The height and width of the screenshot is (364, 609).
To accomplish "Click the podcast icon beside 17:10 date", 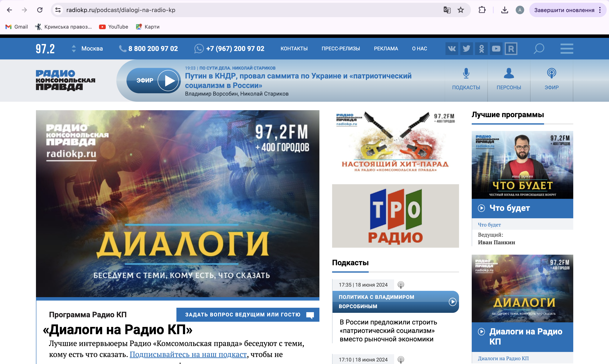I will click(401, 360).
